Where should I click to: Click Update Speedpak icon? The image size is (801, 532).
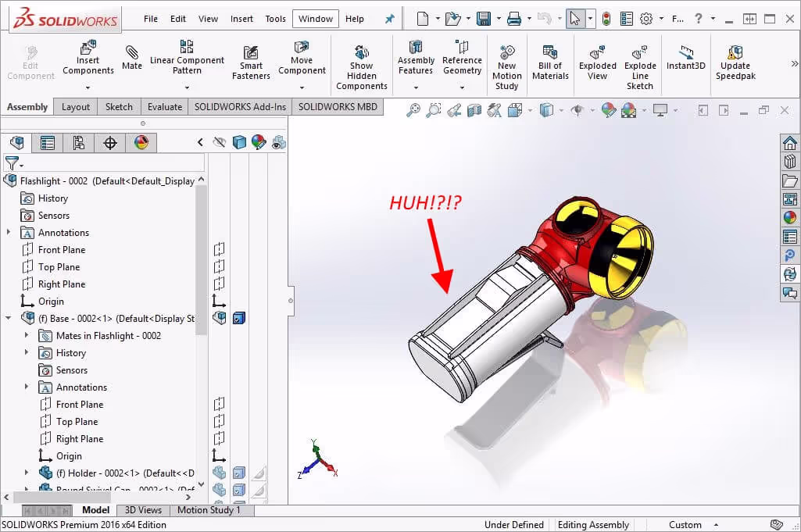(735, 52)
